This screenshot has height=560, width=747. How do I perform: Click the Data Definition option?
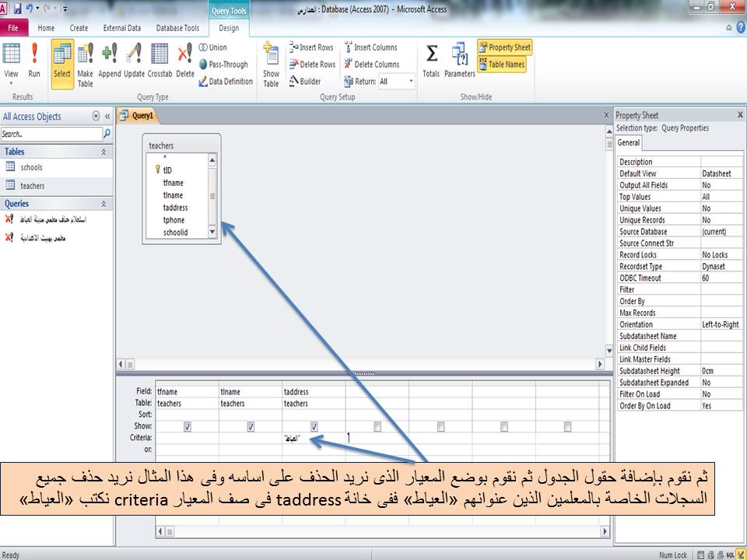[x=226, y=82]
